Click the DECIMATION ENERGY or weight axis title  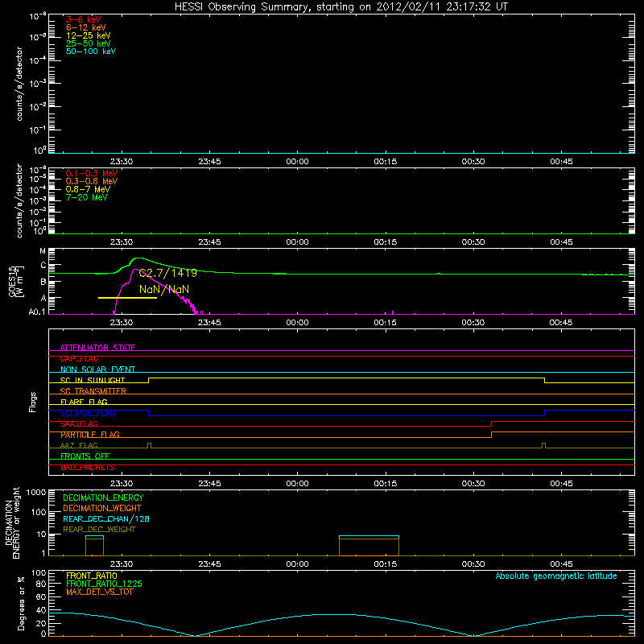click(x=12, y=522)
